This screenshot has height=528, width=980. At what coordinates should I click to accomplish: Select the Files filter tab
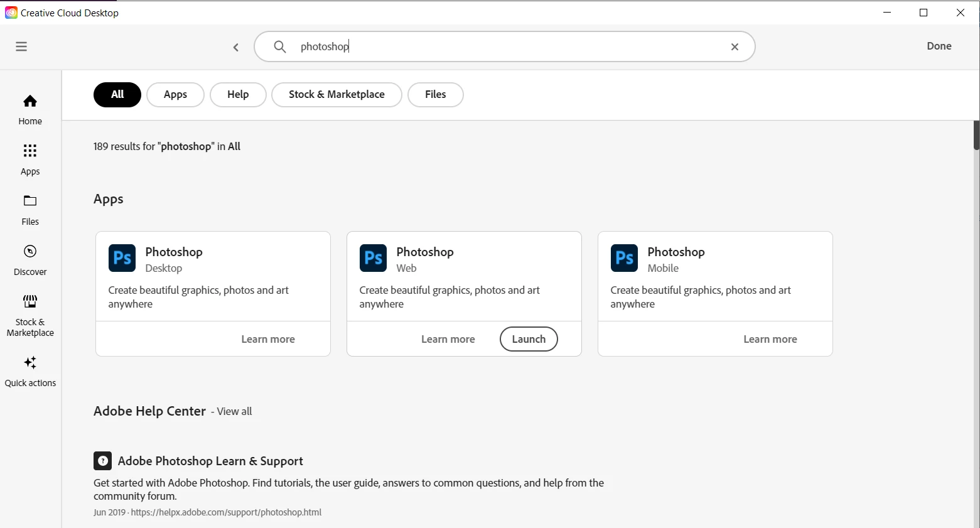point(436,95)
